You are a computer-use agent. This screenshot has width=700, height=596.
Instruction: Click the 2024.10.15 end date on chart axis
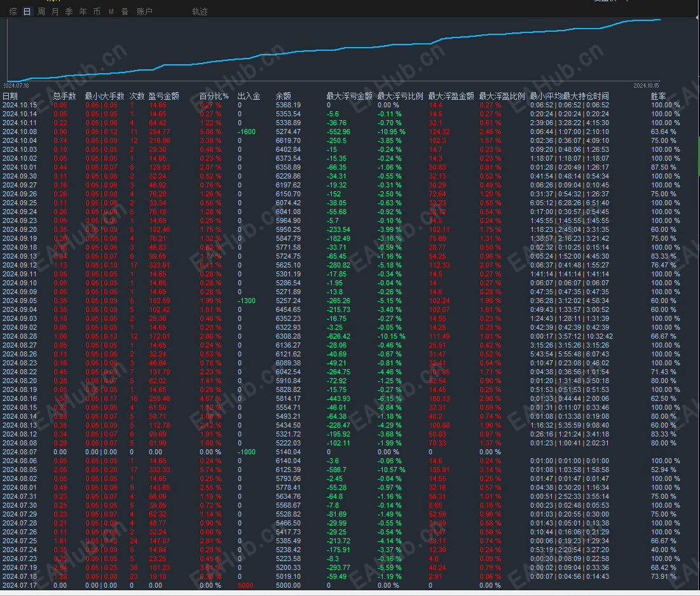point(646,86)
